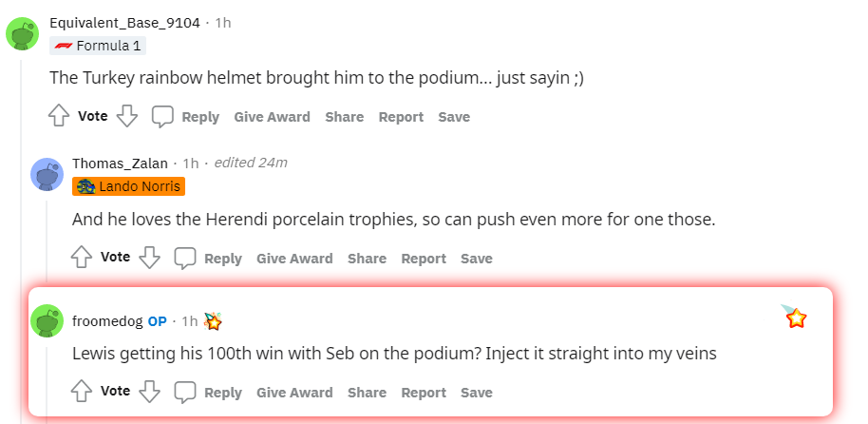Give Award to Thomas_Zalan's comment
This screenshot has height=424, width=868.
[x=294, y=259]
